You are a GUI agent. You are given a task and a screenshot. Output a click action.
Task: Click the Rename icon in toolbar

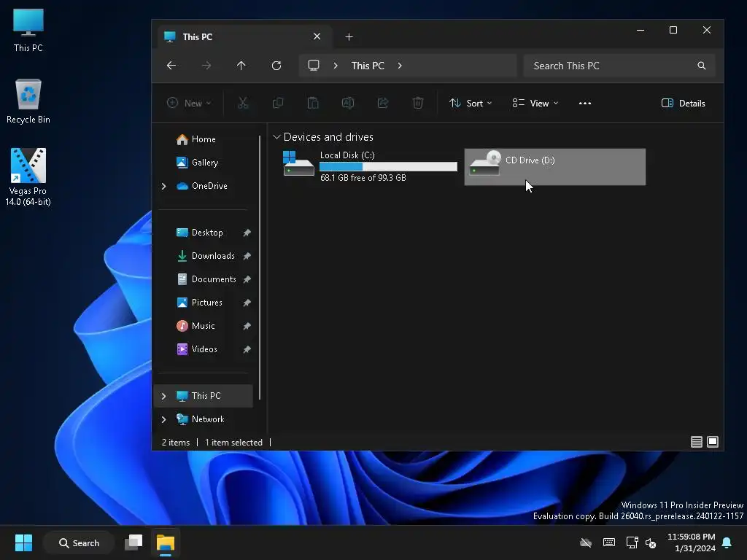pyautogui.click(x=348, y=103)
